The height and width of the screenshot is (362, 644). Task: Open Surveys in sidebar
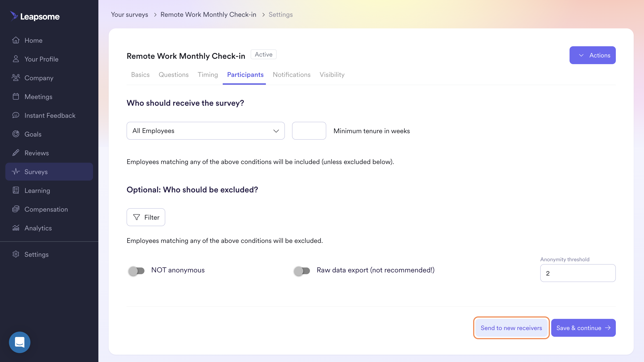[49, 171]
